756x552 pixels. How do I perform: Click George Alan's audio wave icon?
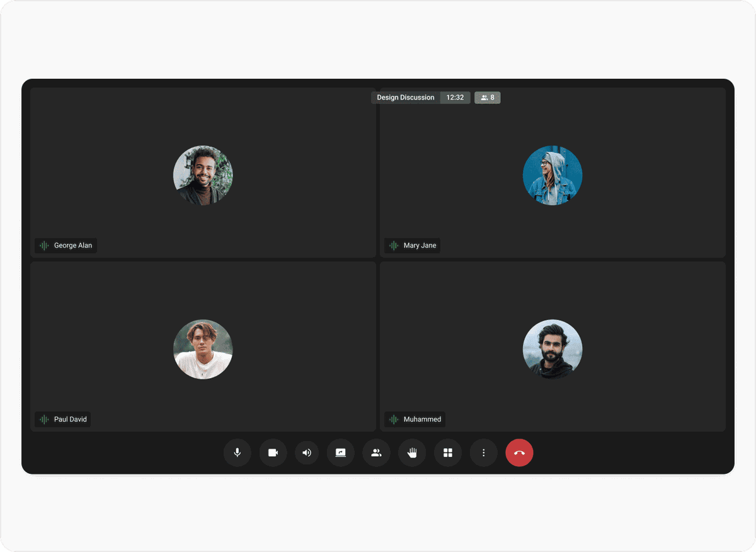44,246
